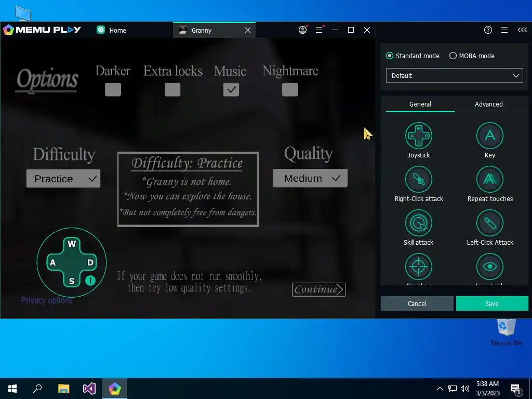Click the MEmu Play logo
This screenshot has width=532, height=399.
click(42, 30)
